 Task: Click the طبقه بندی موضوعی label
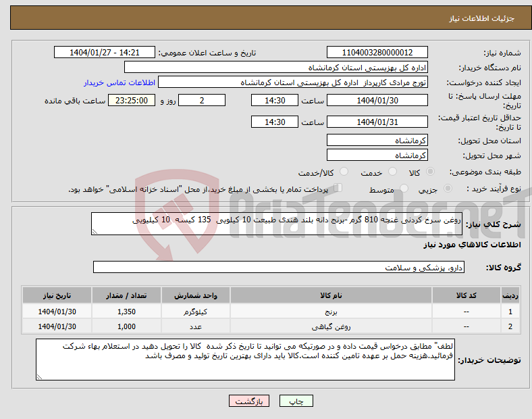pyautogui.click(x=485, y=172)
